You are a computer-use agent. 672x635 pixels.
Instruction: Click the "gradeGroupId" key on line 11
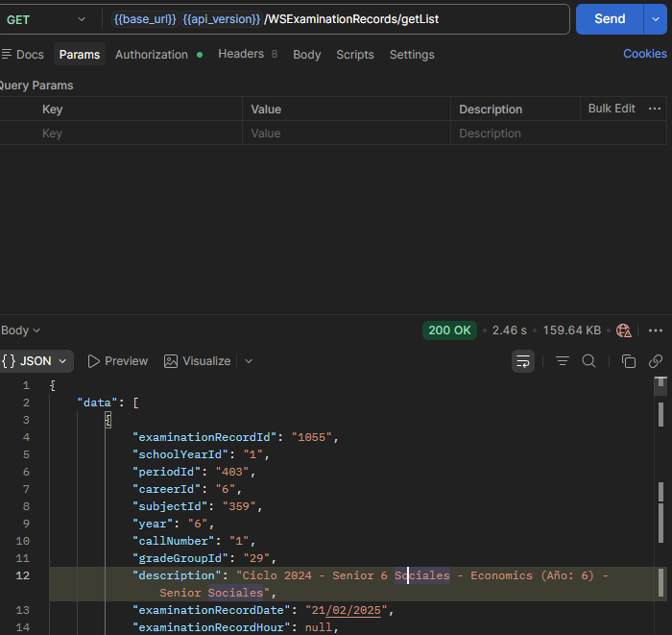tap(180, 558)
